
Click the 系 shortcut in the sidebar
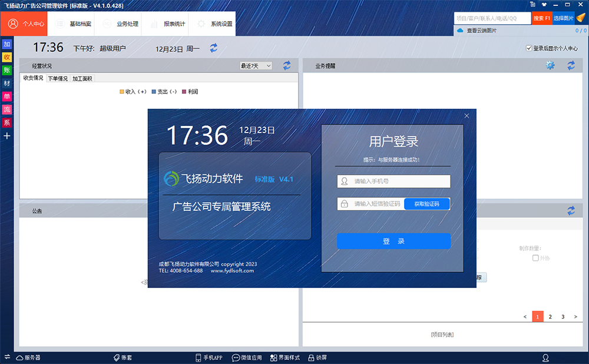(7, 123)
